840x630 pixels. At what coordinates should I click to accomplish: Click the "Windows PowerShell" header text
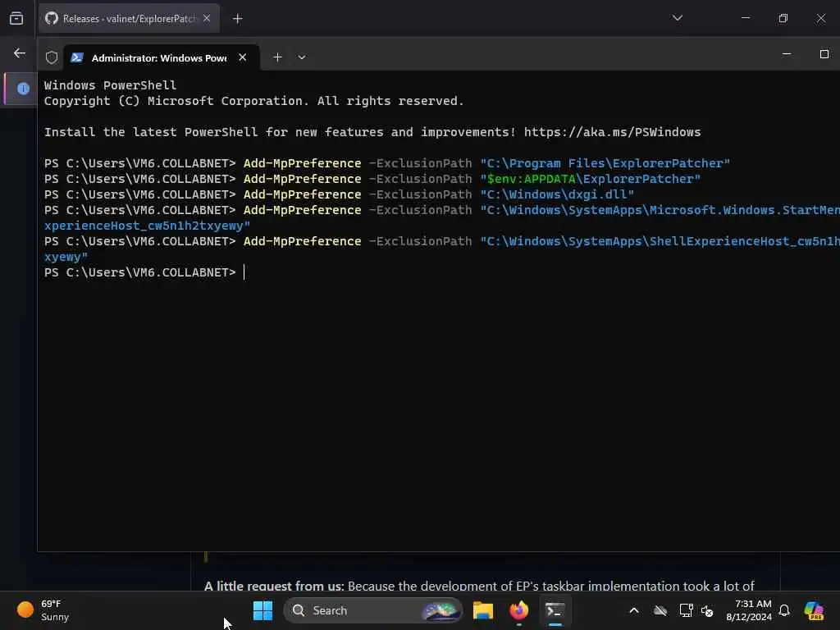[x=110, y=85]
